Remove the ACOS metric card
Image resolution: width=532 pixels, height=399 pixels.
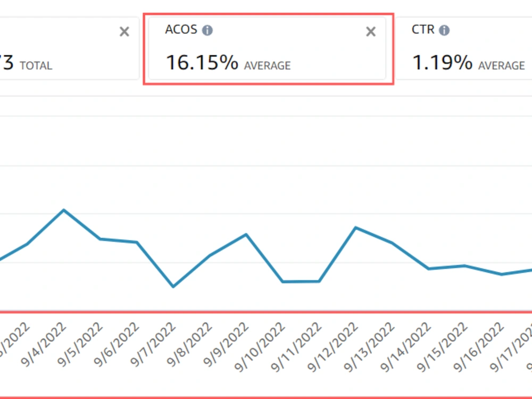click(371, 31)
